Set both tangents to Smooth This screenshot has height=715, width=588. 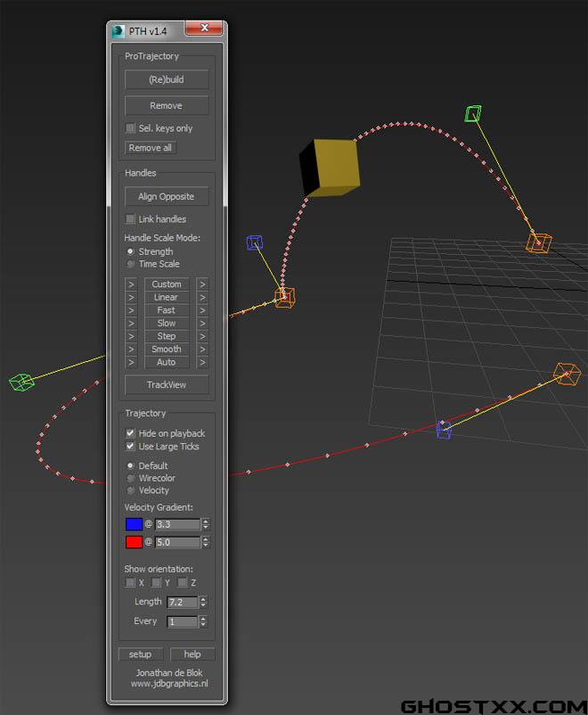pyautogui.click(x=167, y=349)
